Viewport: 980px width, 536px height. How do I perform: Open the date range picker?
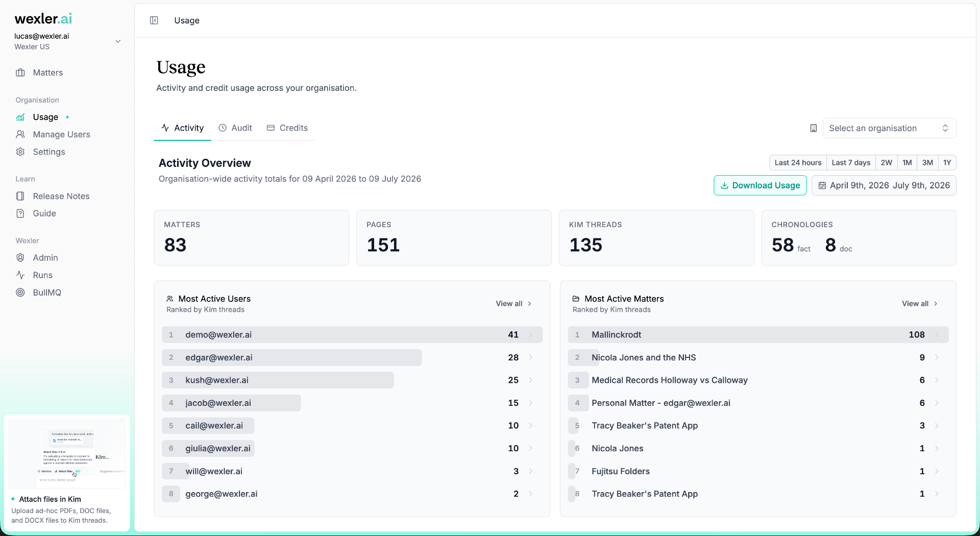[x=884, y=185]
